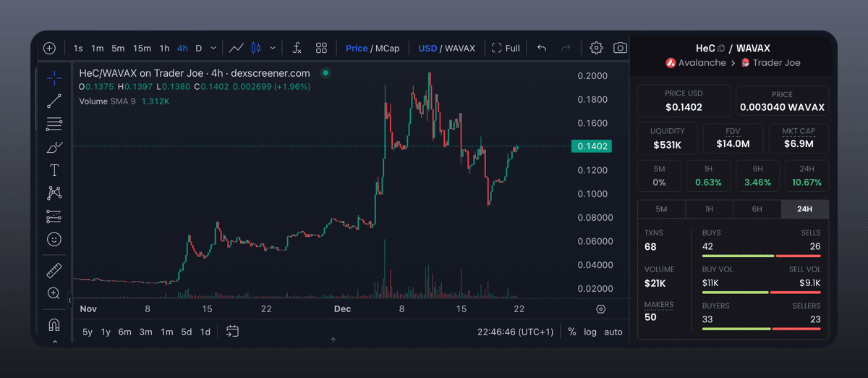Expand the chart style dropdown chevron
The width and height of the screenshot is (868, 378).
click(x=273, y=49)
